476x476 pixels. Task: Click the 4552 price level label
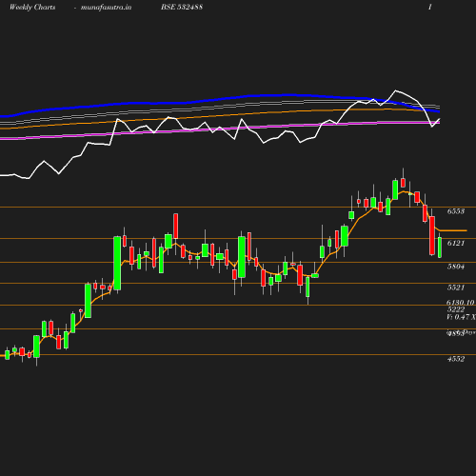click(x=456, y=359)
